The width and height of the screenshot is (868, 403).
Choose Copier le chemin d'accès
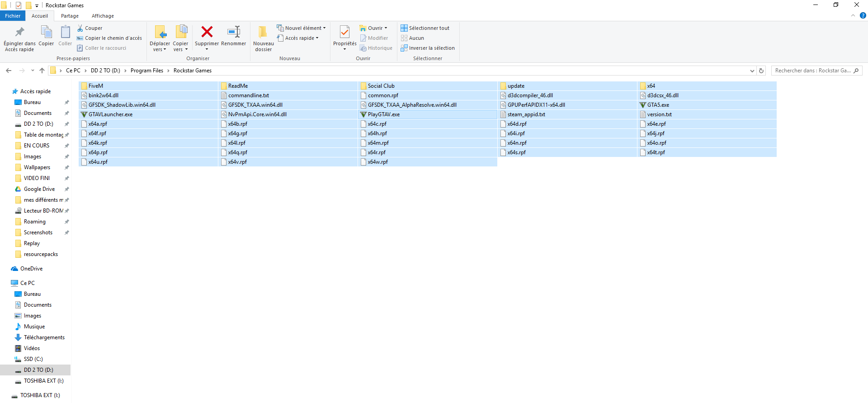109,38
